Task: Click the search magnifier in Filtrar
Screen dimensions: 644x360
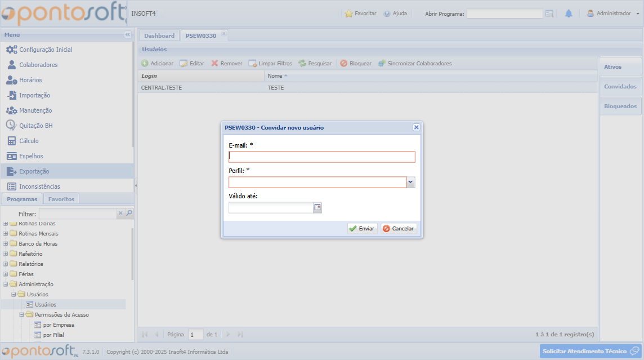Action: point(129,214)
